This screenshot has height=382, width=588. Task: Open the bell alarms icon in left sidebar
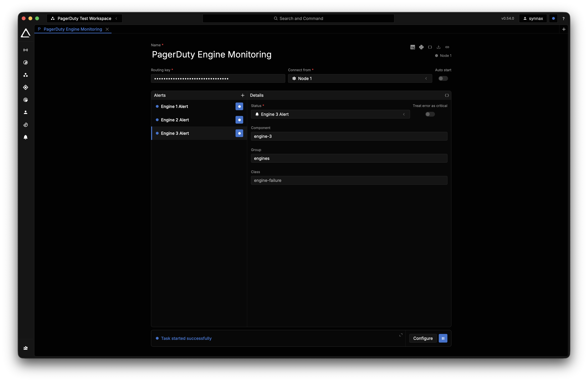25,137
